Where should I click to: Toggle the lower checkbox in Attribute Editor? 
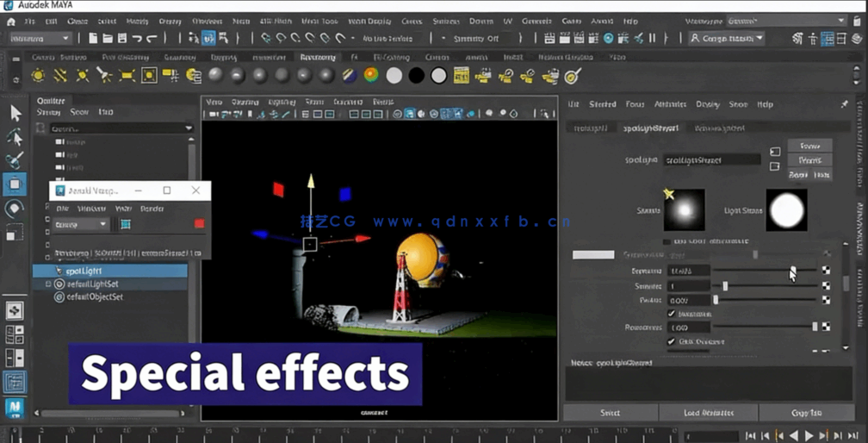click(672, 341)
